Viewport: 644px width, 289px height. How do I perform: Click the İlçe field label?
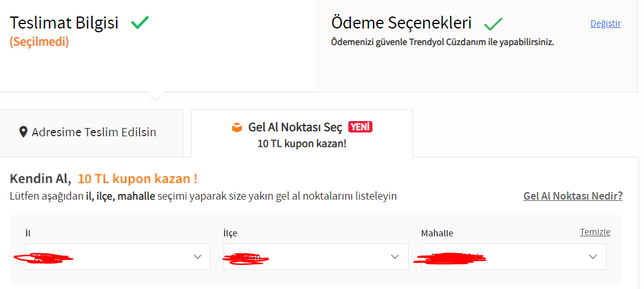pyautogui.click(x=230, y=233)
